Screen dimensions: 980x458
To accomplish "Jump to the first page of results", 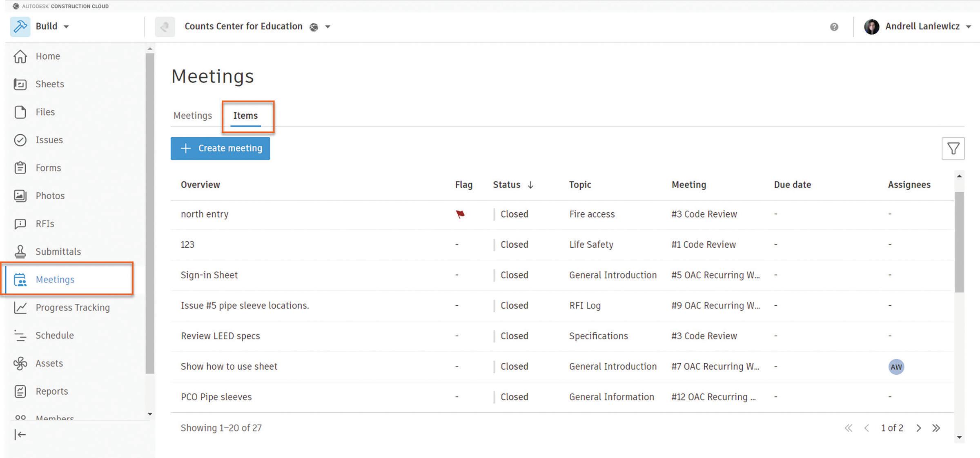I will (x=849, y=428).
